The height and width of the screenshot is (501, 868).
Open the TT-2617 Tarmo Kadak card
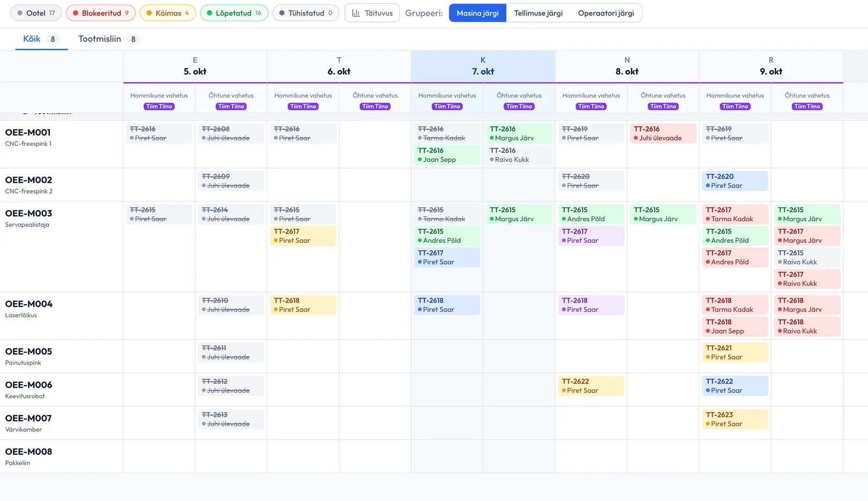tap(735, 214)
